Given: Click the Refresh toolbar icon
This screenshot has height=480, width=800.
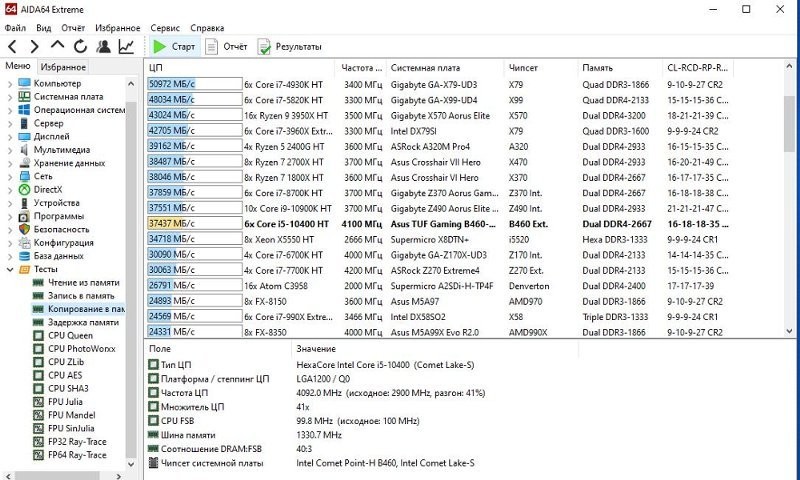Looking at the screenshot, I should (80, 47).
